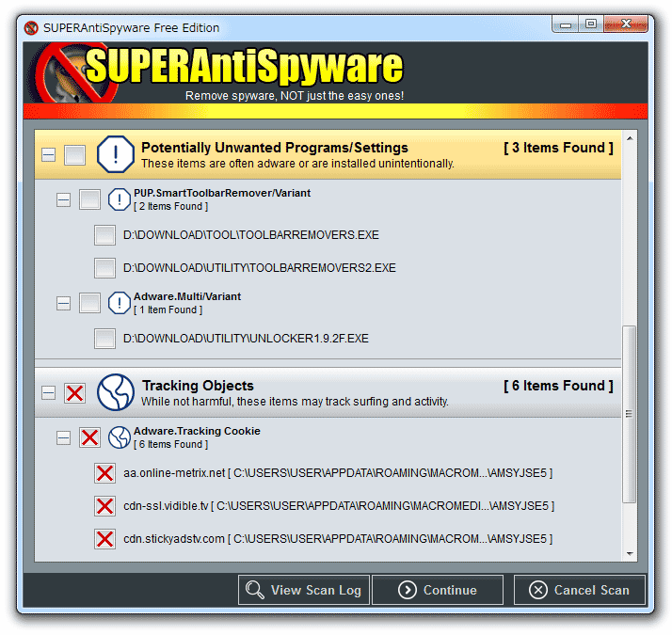Uncheck the Adware.Tracking Cookie checkbox
Viewport: 672px width, 635px height.
[89, 437]
